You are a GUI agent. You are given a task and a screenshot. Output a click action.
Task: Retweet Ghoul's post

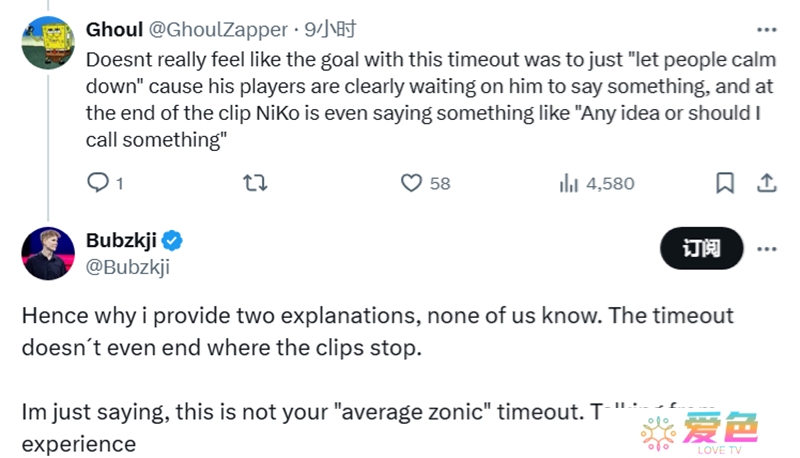point(255,183)
